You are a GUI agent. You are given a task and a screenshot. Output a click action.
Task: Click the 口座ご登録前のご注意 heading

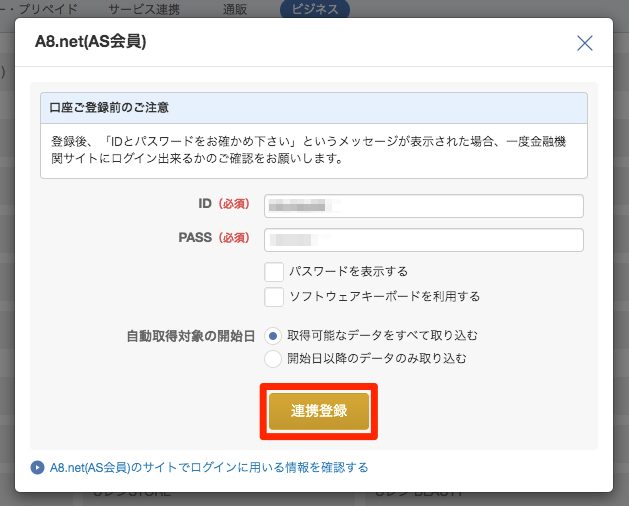[x=109, y=108]
